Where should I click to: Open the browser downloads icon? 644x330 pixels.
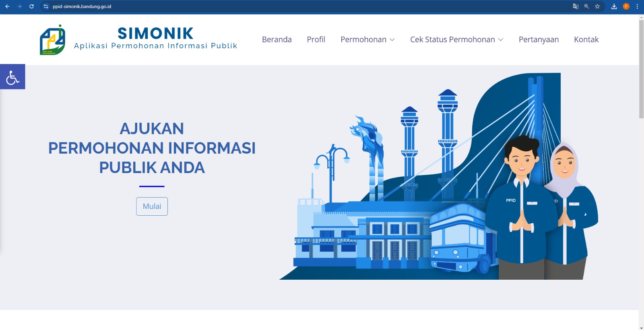[614, 6]
